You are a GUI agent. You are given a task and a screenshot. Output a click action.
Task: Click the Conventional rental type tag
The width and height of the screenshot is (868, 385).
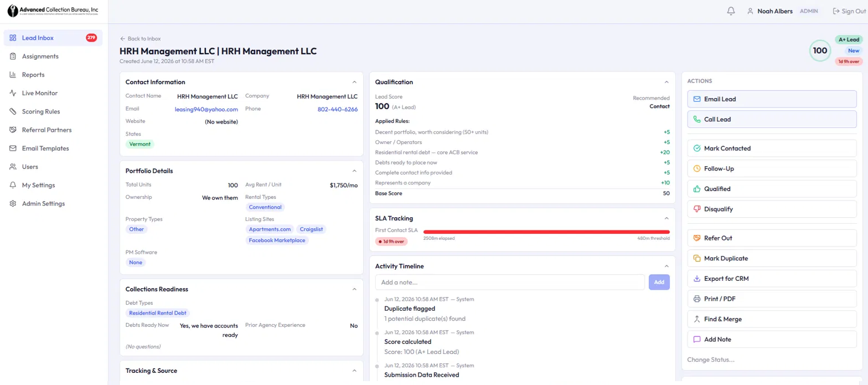pos(265,207)
